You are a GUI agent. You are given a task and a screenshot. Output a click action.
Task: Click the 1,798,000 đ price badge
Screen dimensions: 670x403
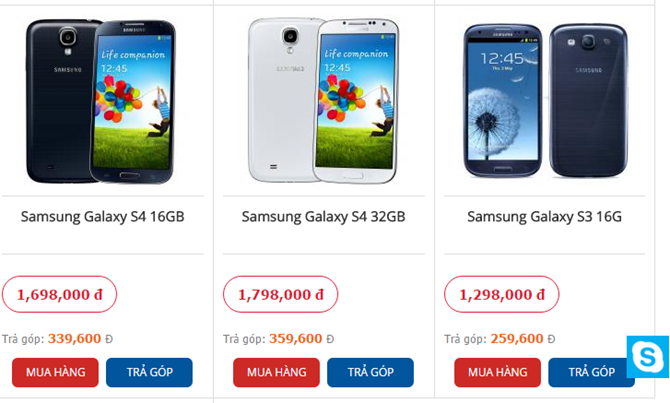(280, 294)
